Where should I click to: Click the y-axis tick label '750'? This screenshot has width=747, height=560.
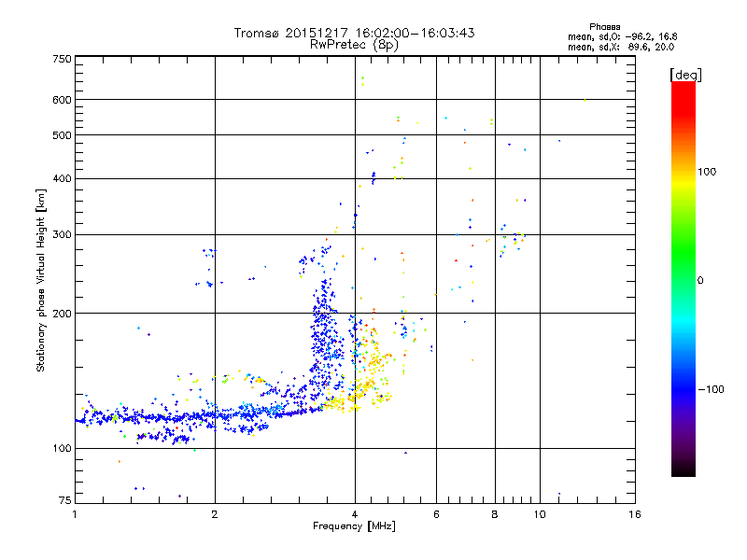click(x=62, y=59)
